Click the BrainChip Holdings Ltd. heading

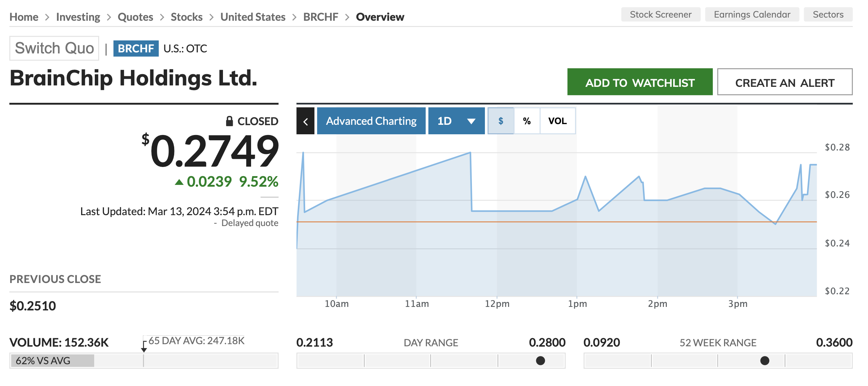tap(133, 78)
